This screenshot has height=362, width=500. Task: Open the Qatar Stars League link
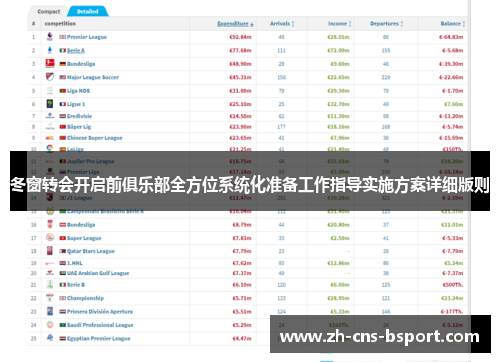pos(91,251)
